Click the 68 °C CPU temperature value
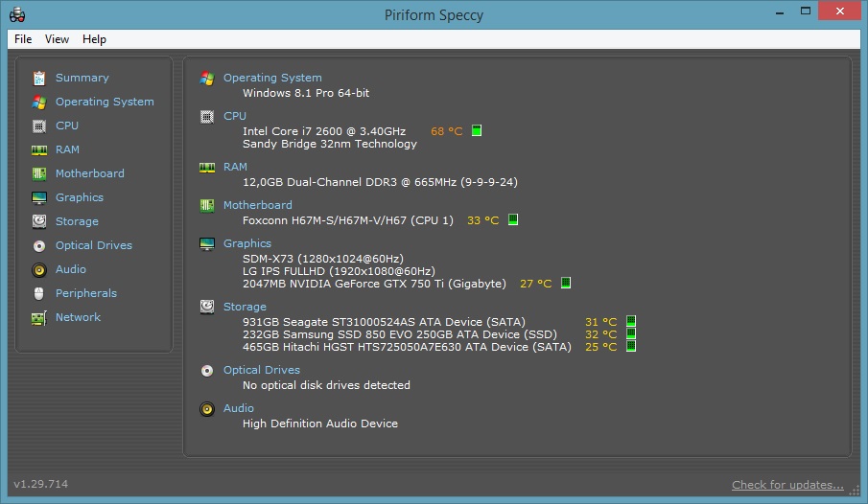The width and height of the screenshot is (868, 504). tap(446, 131)
